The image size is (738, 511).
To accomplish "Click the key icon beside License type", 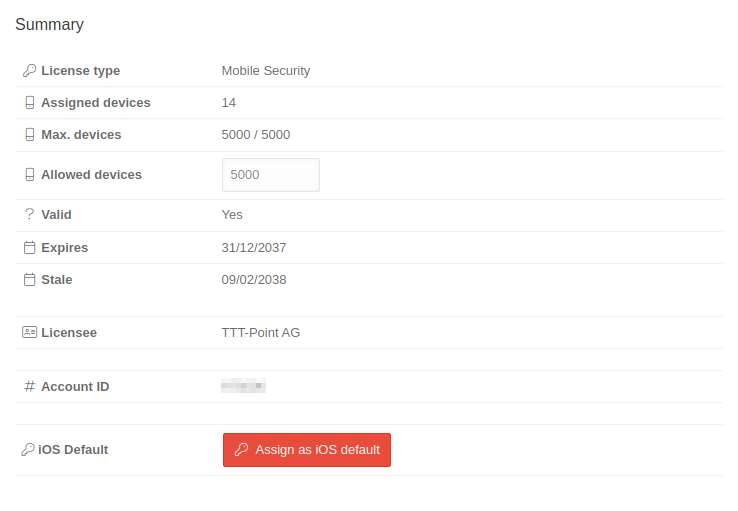I will click(29, 71).
